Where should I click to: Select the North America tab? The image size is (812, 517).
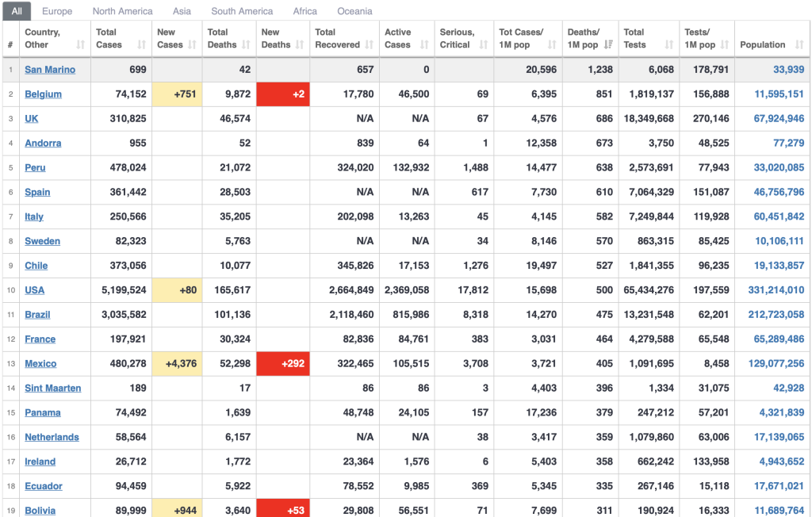pos(122,11)
